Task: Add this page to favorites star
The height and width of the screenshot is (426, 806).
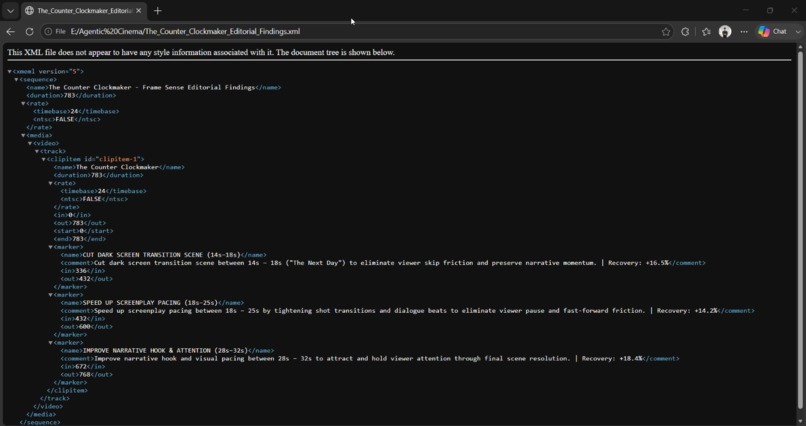Action: click(666, 31)
